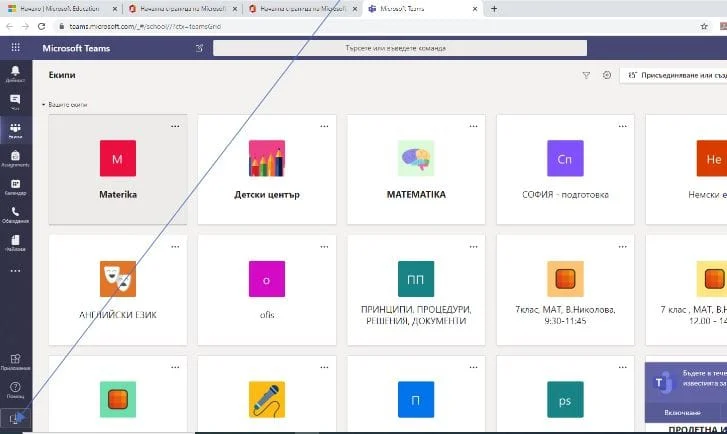Screen dimensions: 727x434
Task: Click download desktop app icon at sidebar bottom
Action: pos(14,419)
